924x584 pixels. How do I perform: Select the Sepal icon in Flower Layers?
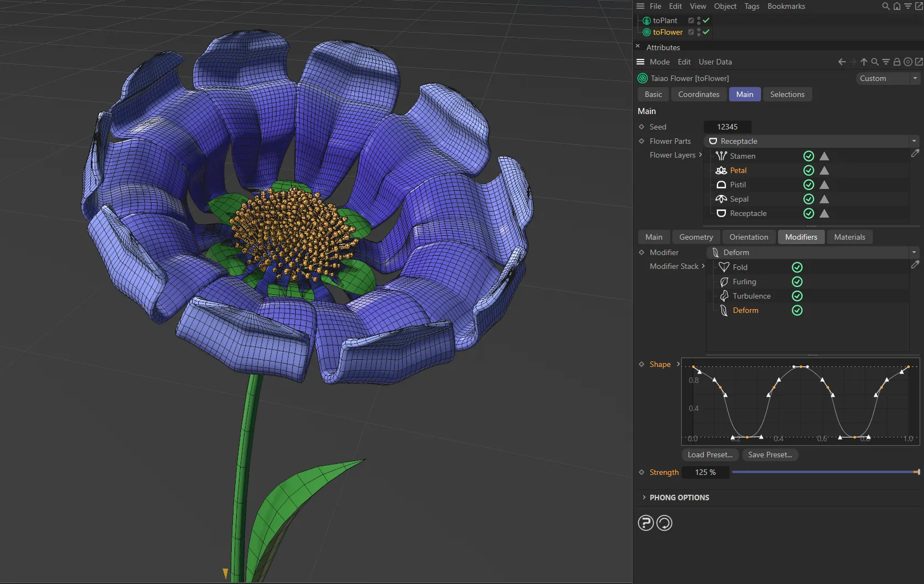tap(721, 199)
